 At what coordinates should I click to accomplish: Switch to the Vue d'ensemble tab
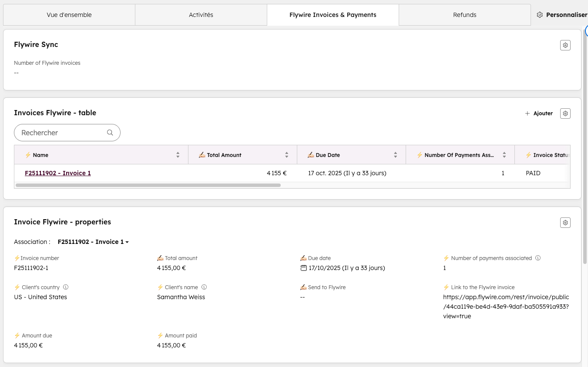point(69,15)
